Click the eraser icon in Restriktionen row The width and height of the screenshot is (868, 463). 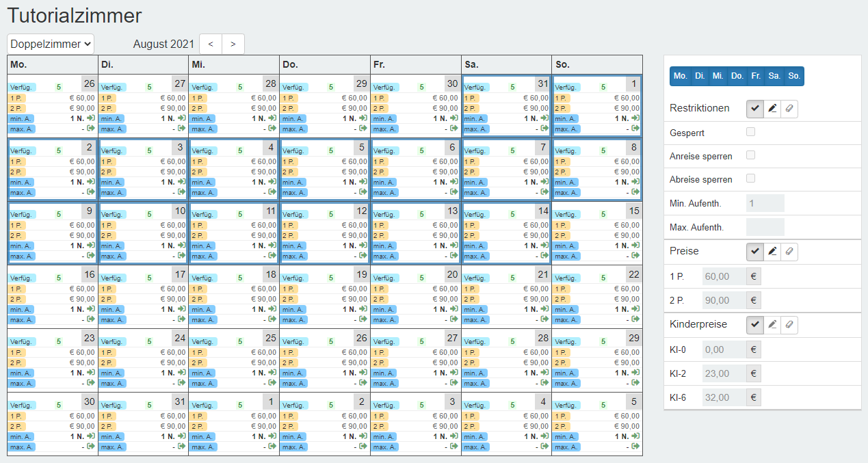click(x=789, y=108)
